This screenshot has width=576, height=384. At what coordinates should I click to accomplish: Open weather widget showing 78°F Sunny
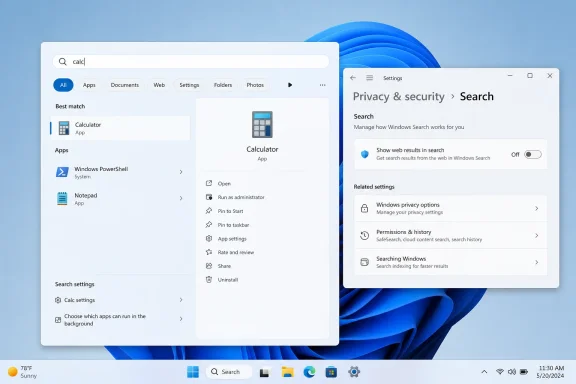(23, 372)
